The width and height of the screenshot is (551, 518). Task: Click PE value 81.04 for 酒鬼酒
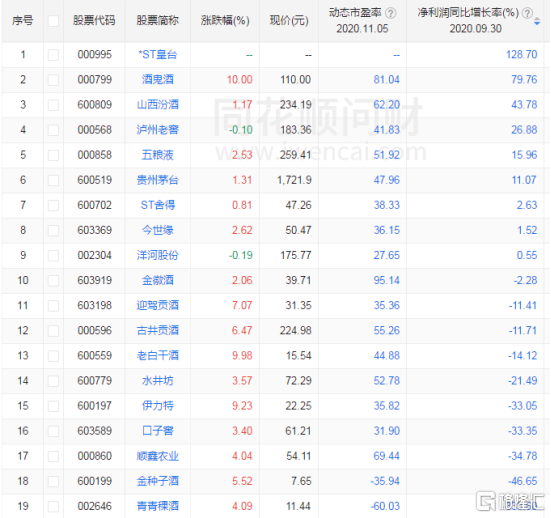[387, 79]
